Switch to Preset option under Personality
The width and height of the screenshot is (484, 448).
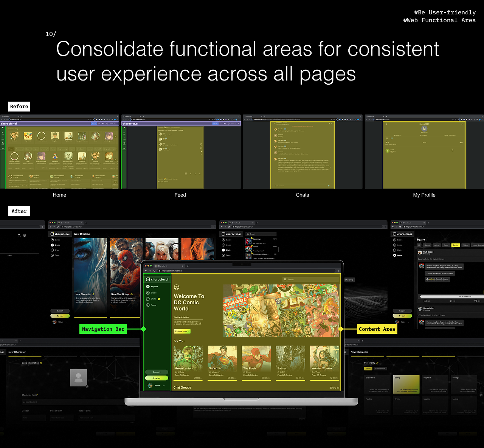[368, 369]
